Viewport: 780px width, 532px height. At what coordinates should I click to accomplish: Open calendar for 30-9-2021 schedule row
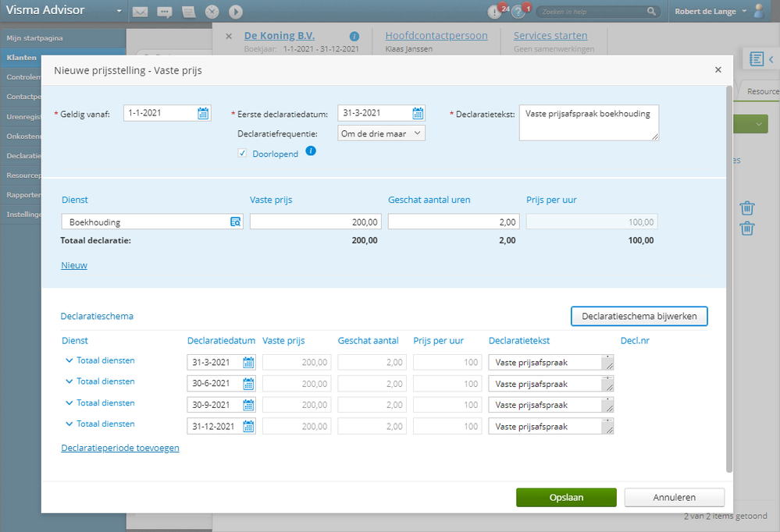pos(248,405)
